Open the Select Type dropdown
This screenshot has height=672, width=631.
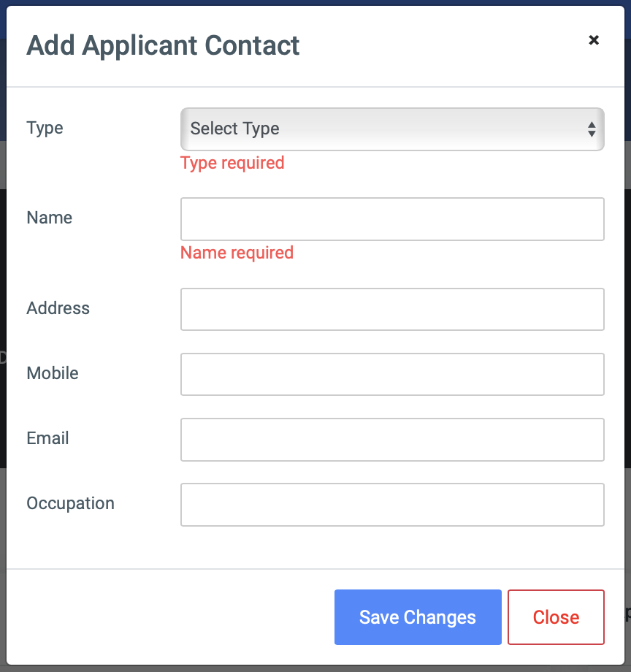392,129
